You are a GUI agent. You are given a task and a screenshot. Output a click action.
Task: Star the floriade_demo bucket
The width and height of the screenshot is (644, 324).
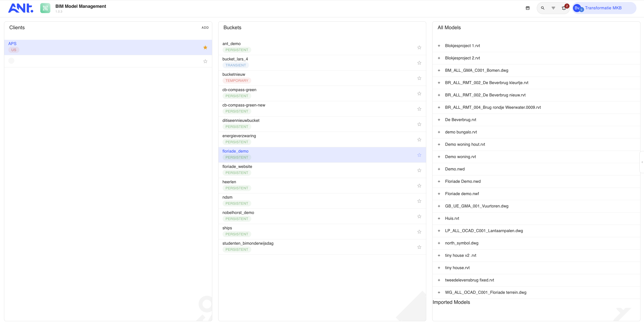point(419,155)
